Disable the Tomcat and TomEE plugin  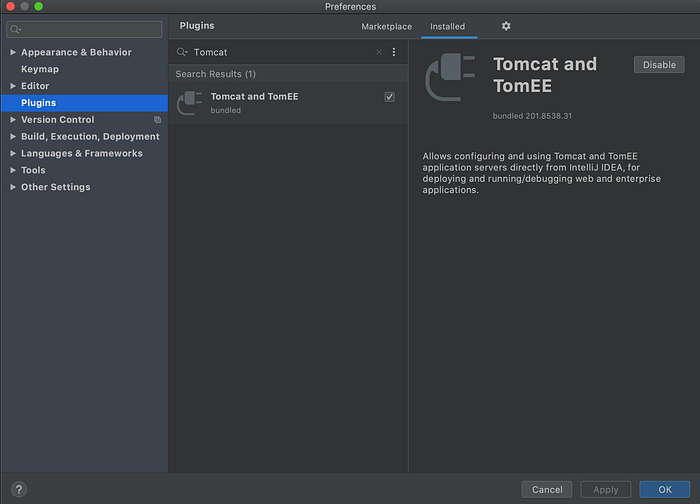(x=659, y=65)
